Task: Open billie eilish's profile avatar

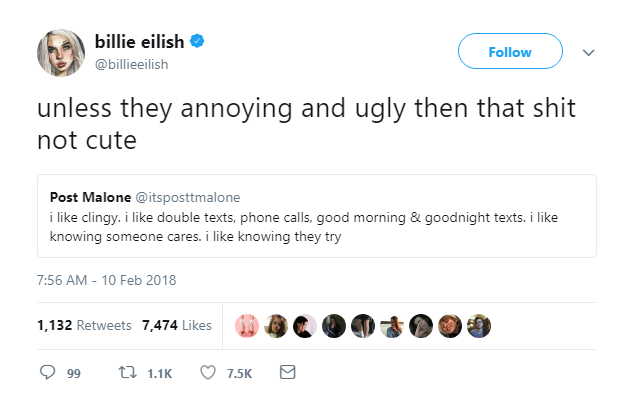Action: click(x=61, y=53)
